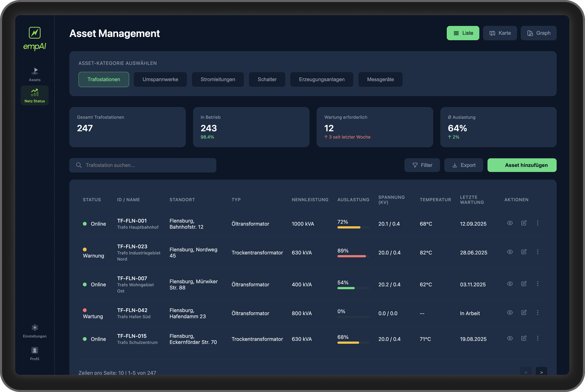Screen dimensions: 585x392
Task: View TF-FLN-023 details via eye icon
Action: [510, 252]
